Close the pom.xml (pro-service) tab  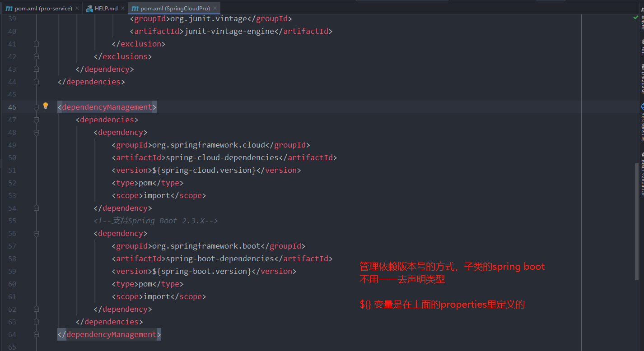pos(77,9)
